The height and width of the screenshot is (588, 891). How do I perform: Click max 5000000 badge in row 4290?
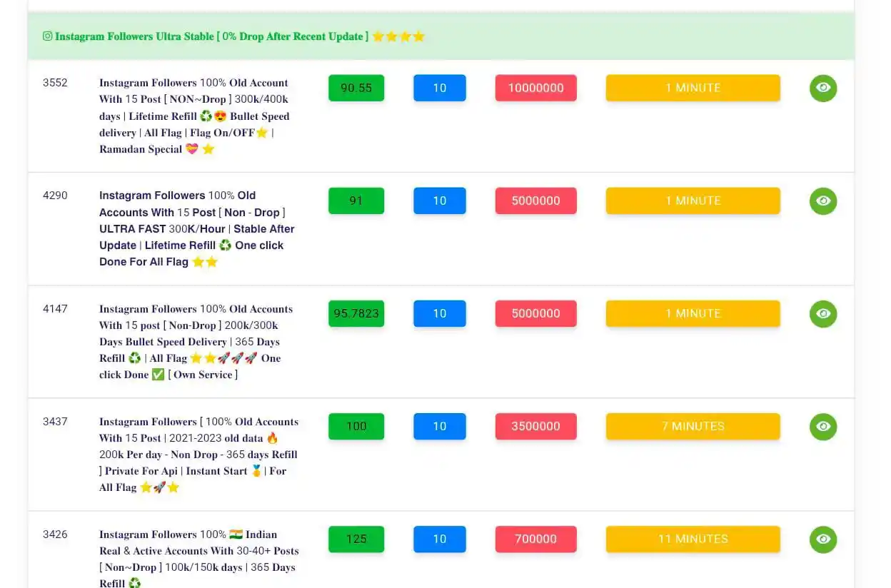point(536,201)
